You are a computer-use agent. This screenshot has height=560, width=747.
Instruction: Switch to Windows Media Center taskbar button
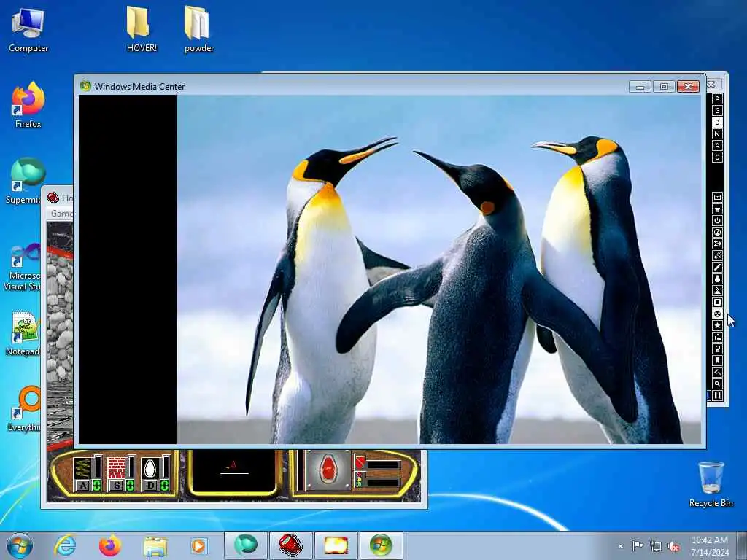click(381, 545)
